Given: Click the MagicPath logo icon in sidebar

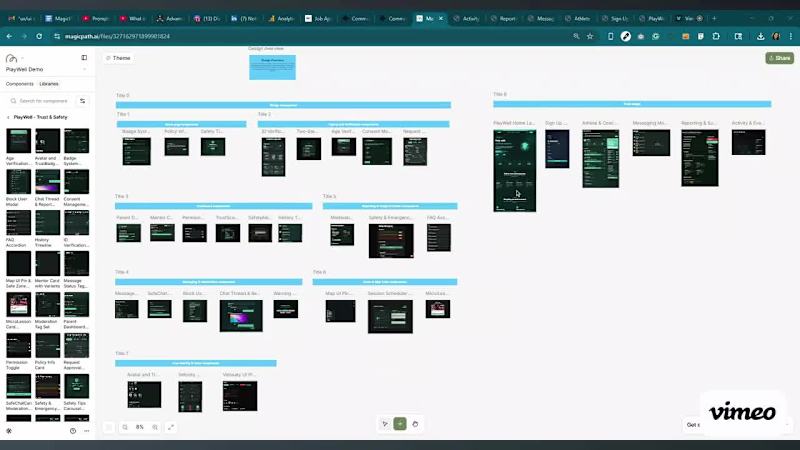Looking at the screenshot, I should tap(11, 58).
